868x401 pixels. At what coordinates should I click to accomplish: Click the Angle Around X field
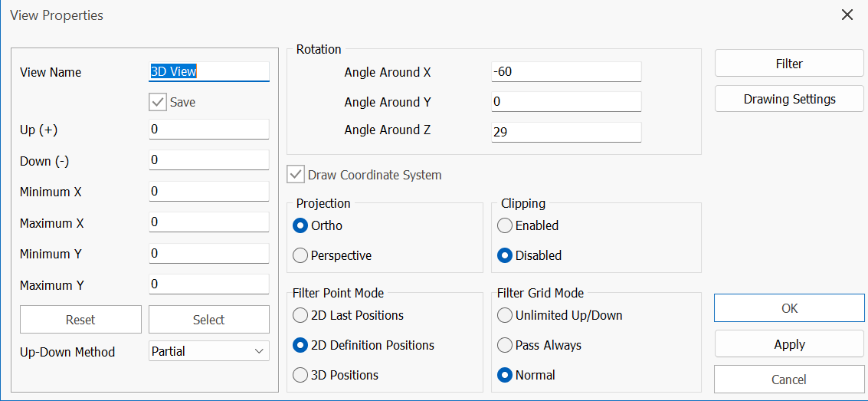[565, 72]
